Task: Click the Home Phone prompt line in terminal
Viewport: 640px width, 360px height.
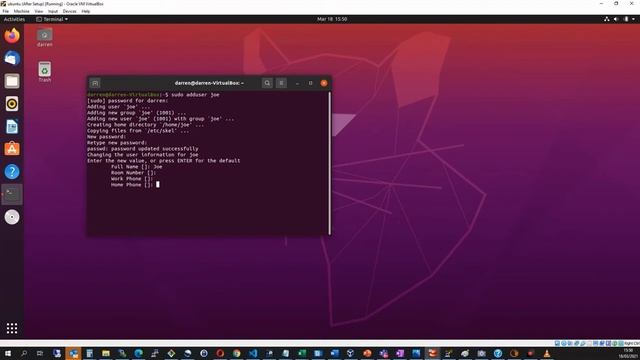Action: [x=135, y=184]
